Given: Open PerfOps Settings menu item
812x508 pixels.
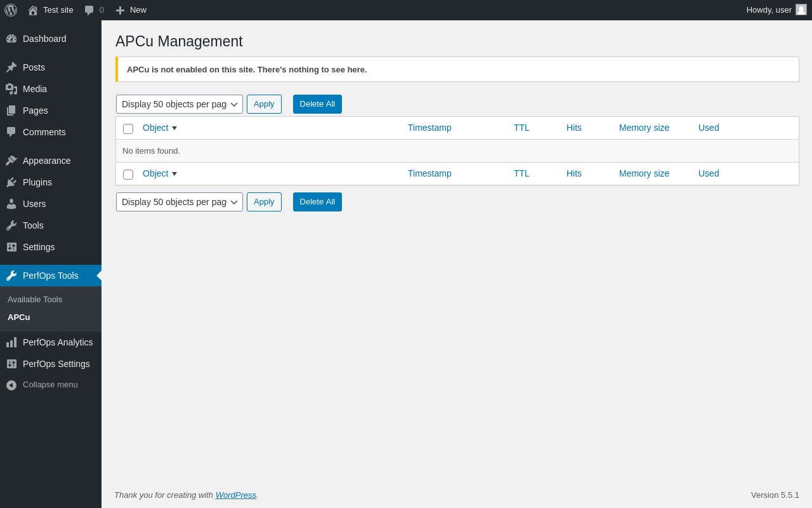Looking at the screenshot, I should coord(51,364).
